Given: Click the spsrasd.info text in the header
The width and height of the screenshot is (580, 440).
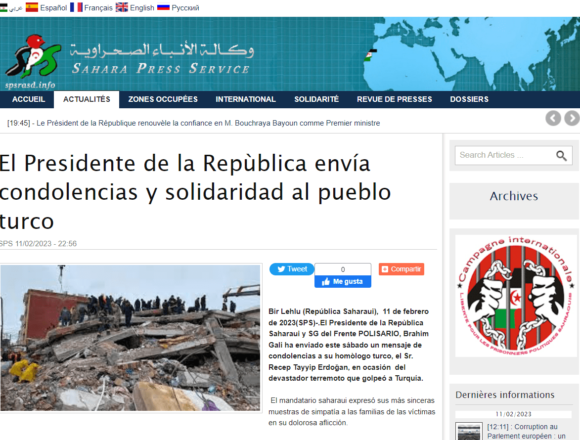Looking at the screenshot, I should tap(30, 85).
